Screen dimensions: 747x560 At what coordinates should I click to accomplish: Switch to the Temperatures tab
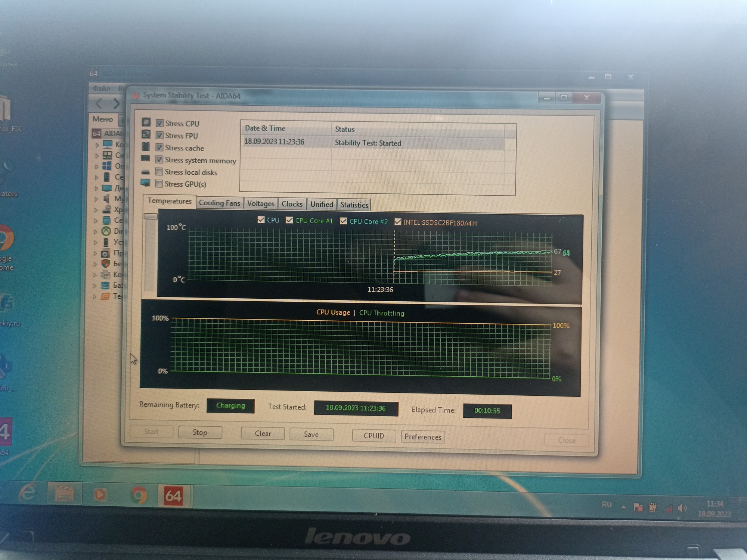pos(170,201)
